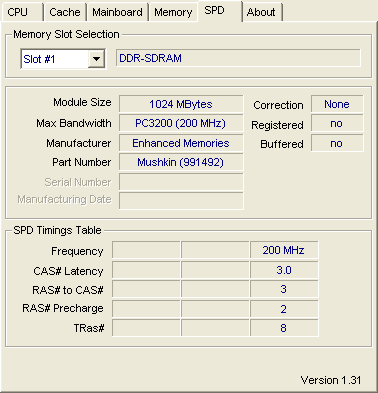Click the Memory Slot Selection heading
Screen dimensions: 378x393
coord(66,34)
